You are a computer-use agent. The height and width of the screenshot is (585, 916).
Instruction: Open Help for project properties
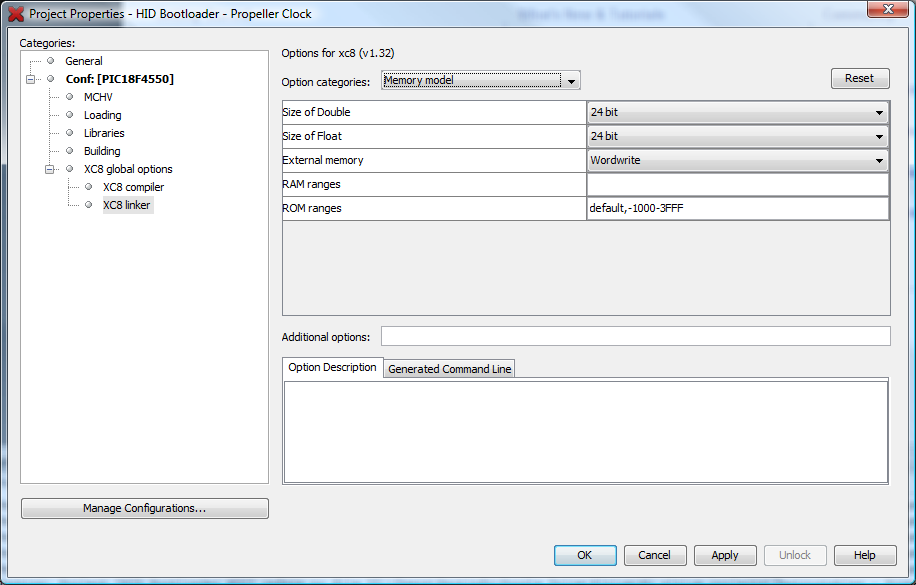pyautogui.click(x=865, y=555)
